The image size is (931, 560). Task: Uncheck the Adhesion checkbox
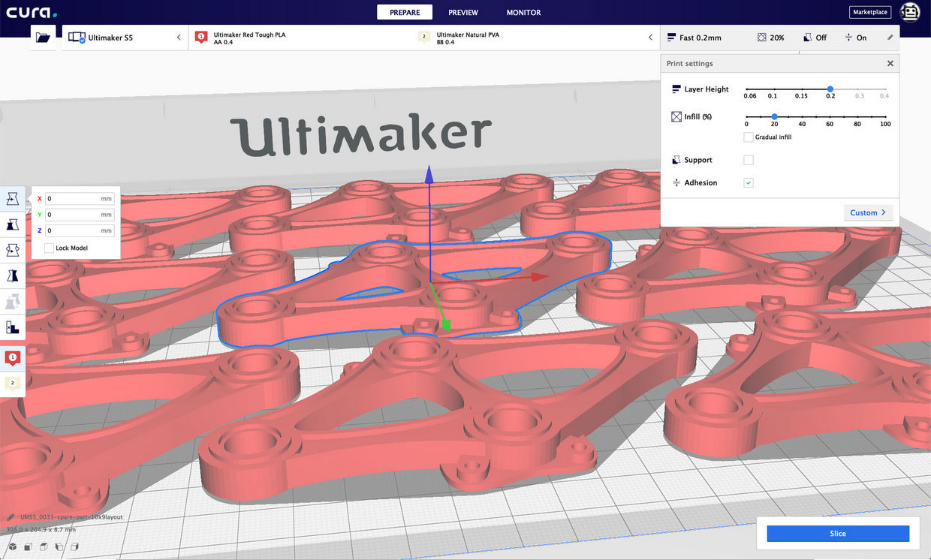[748, 182]
